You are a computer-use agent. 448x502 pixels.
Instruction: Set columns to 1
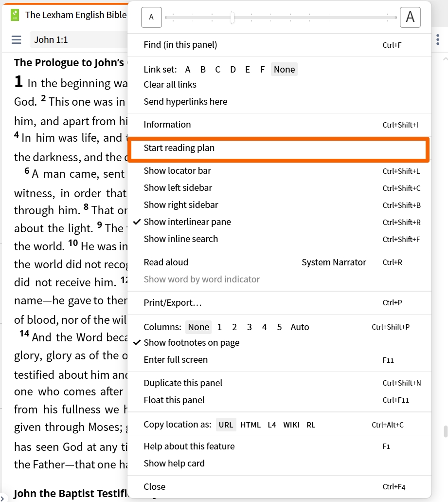219,327
